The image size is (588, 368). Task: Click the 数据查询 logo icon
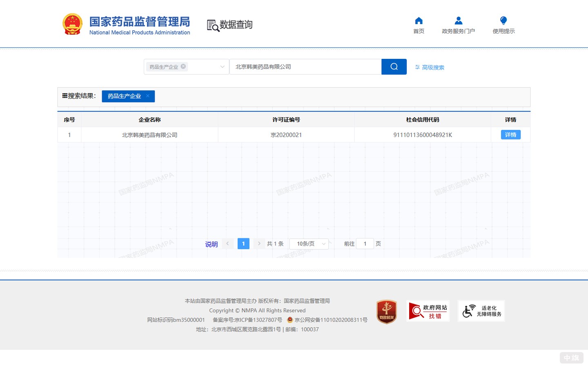point(213,25)
